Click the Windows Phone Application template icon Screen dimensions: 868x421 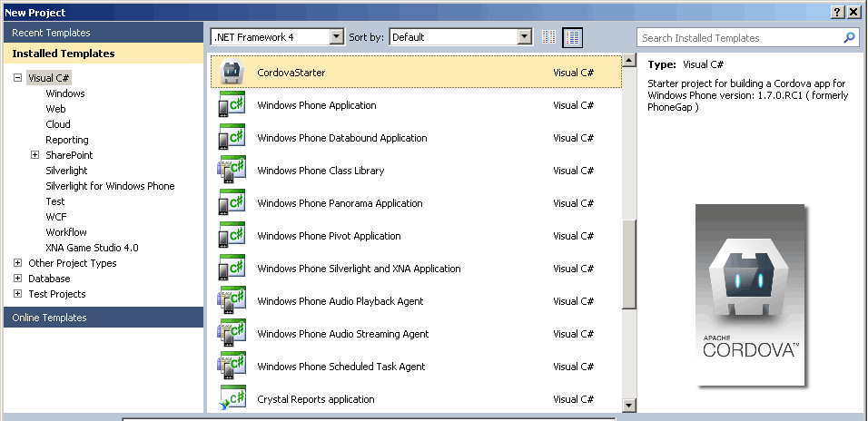tap(232, 105)
